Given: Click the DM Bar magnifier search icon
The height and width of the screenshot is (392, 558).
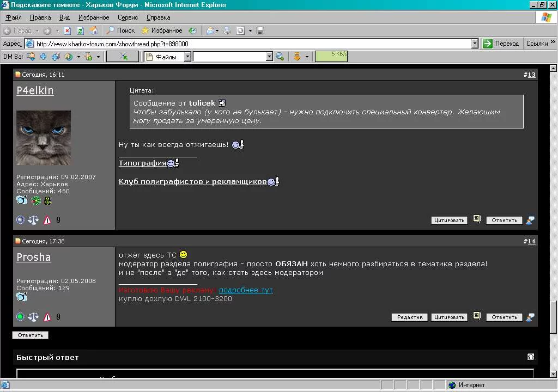Looking at the screenshot, I should pyautogui.click(x=280, y=57).
